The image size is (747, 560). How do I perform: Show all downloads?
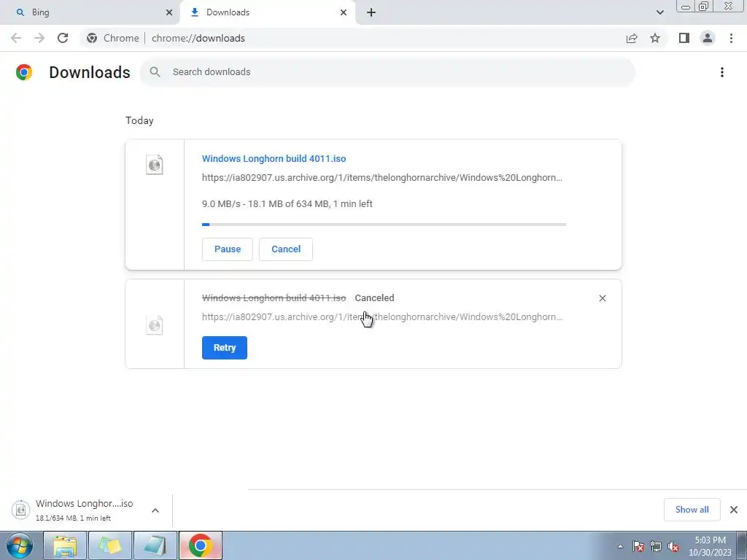[x=692, y=510]
